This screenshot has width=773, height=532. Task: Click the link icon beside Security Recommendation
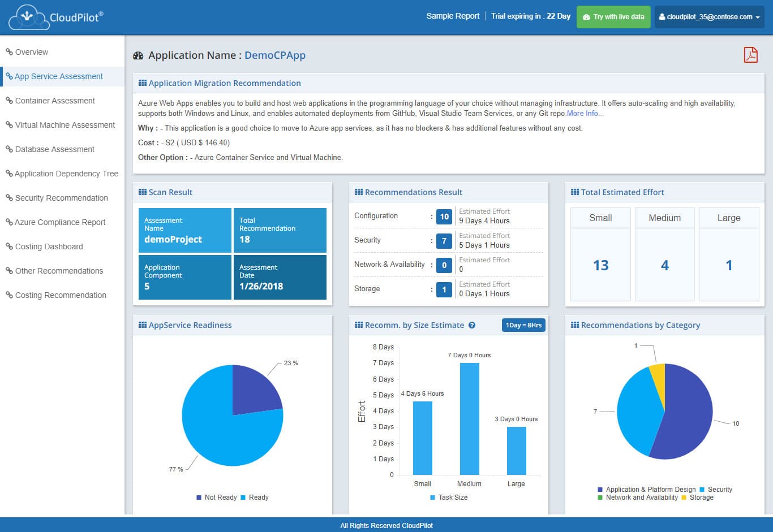point(9,198)
